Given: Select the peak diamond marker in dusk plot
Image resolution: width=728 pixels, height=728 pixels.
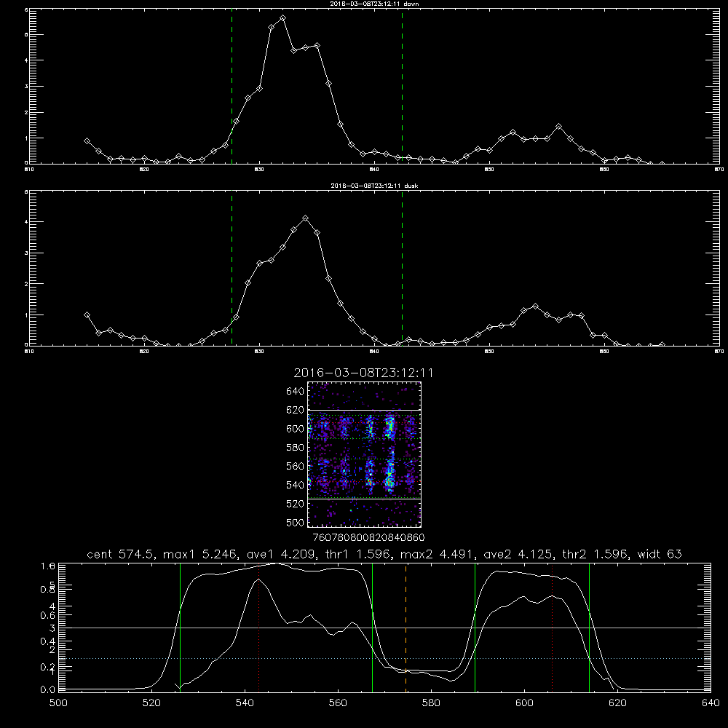Looking at the screenshot, I should pyautogui.click(x=305, y=218).
